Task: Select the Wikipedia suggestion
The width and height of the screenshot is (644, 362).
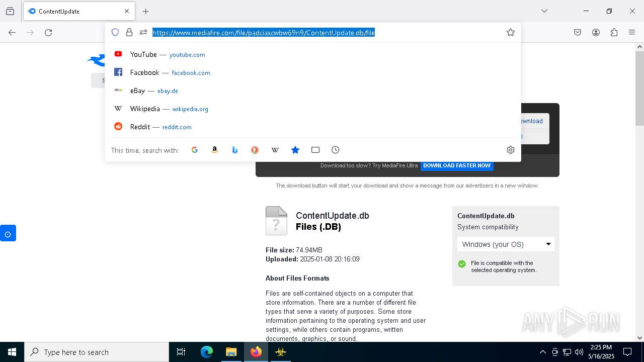Action: click(x=313, y=109)
